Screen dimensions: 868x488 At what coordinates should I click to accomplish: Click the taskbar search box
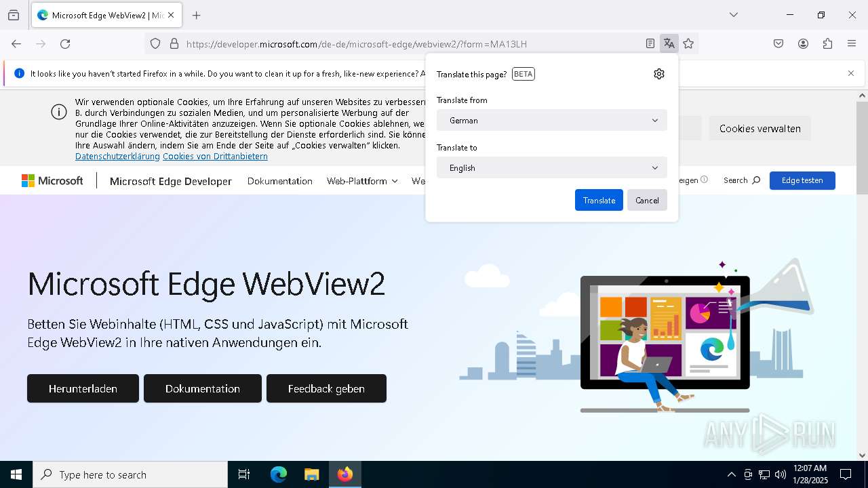(130, 474)
